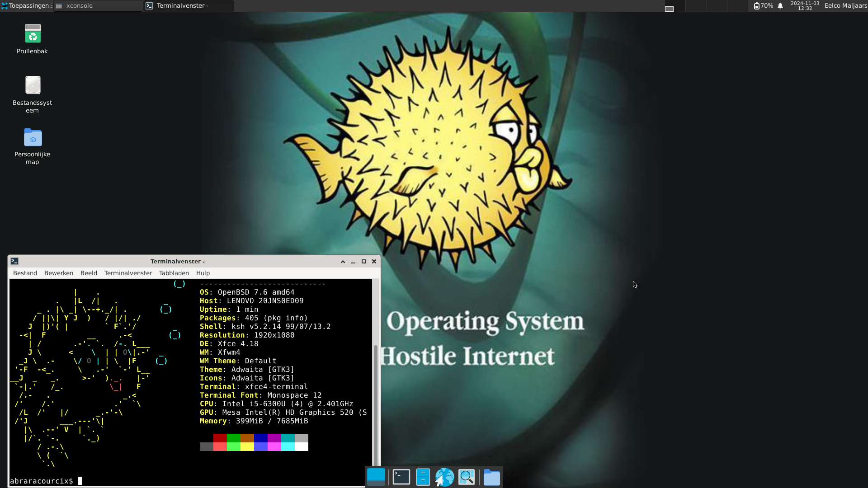Open the web browser taskbar icon

click(x=445, y=477)
